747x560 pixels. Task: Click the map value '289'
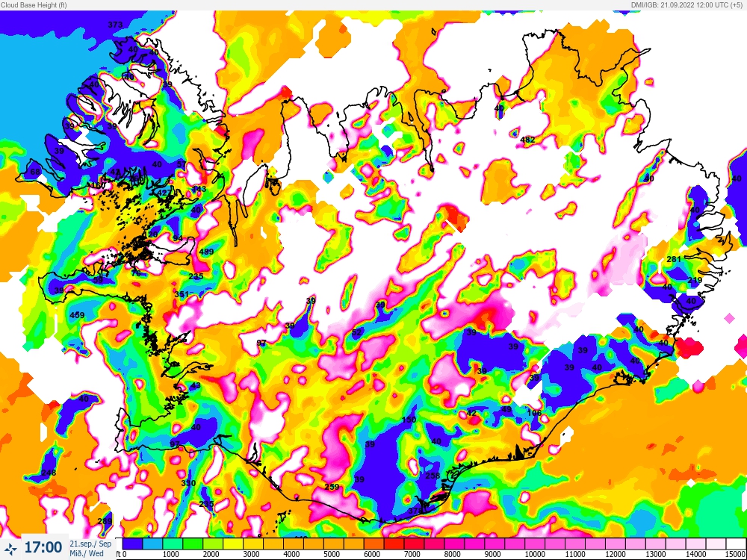coord(105,521)
